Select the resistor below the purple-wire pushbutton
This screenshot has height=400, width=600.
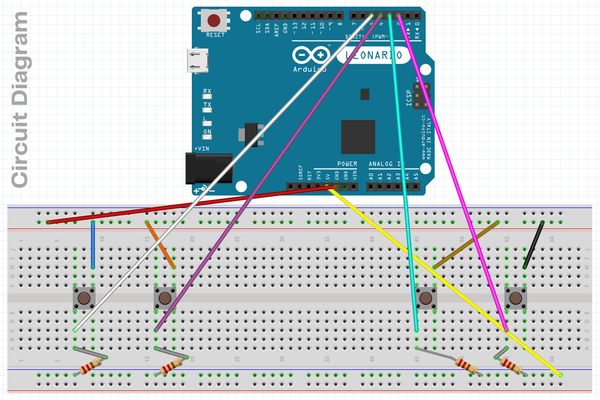pos(171,366)
